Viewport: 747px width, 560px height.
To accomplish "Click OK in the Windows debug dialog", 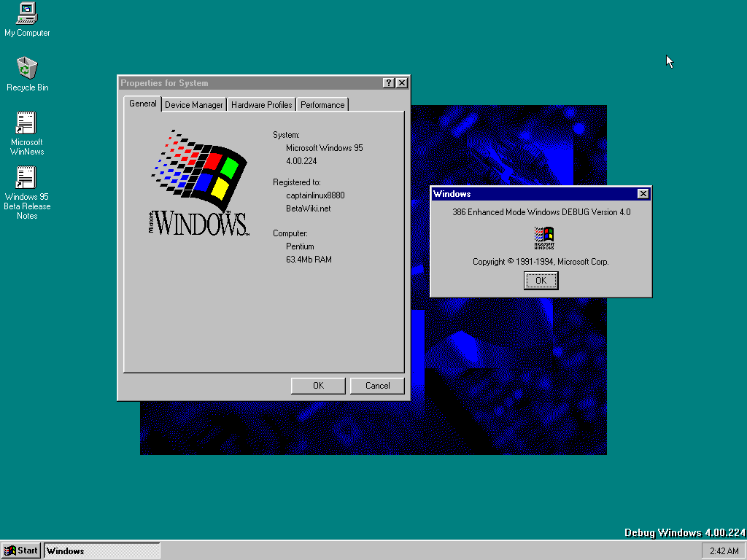I will point(541,281).
